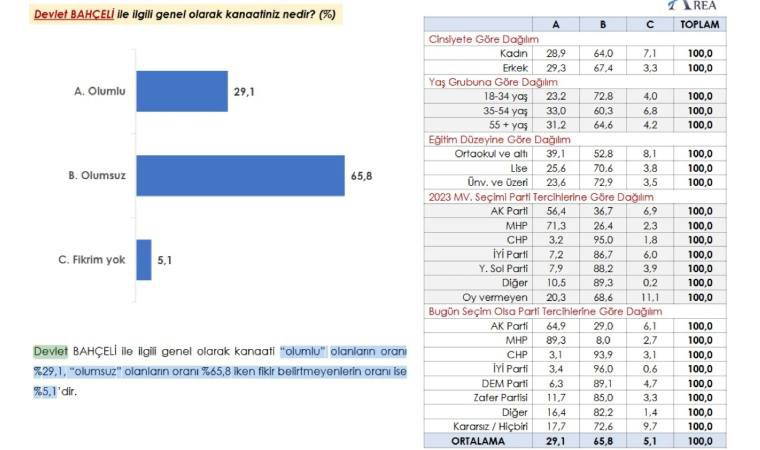The width and height of the screenshot is (760, 450).
Task: Select the Kadın row label
Action: [x=513, y=52]
